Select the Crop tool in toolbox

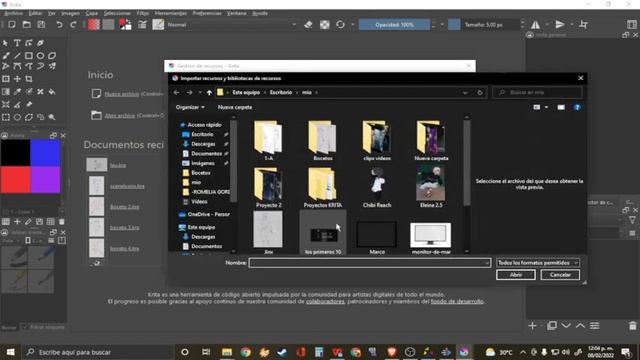point(29,79)
